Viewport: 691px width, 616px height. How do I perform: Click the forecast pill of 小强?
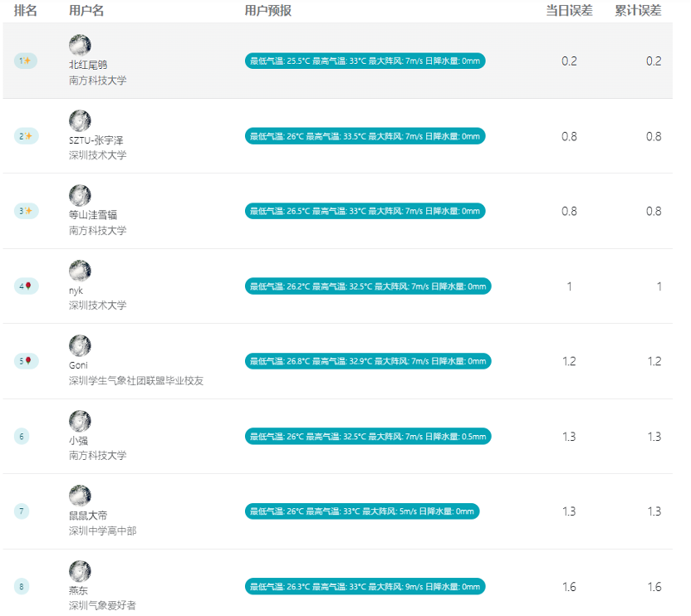point(368,437)
